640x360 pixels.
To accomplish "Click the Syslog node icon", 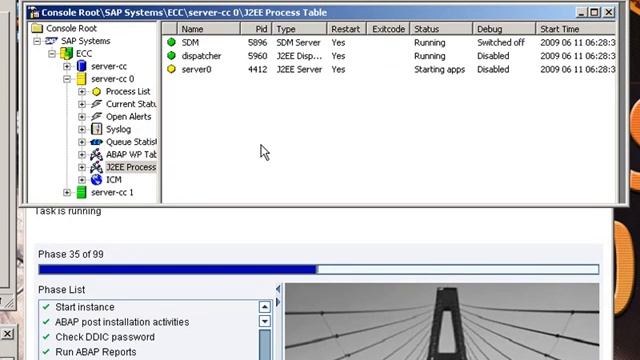I will click(96, 129).
